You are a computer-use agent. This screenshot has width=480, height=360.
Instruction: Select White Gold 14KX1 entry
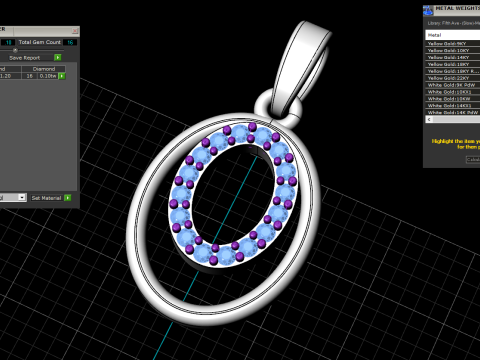coord(453,105)
